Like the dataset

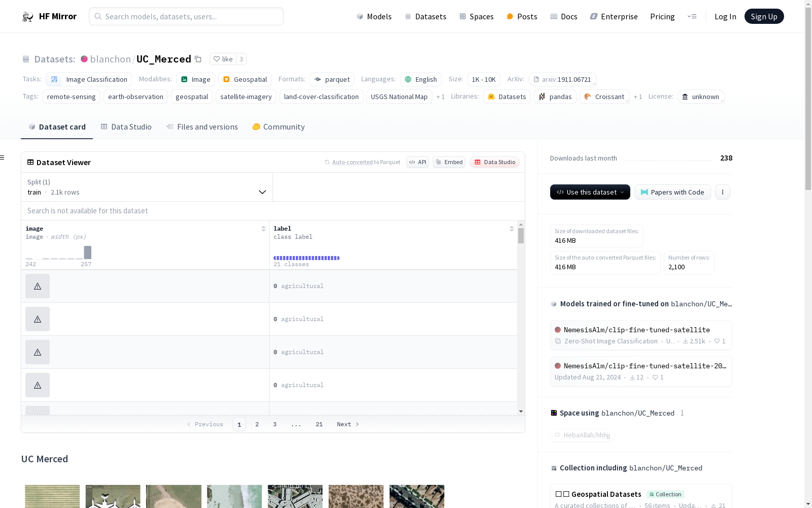pyautogui.click(x=223, y=59)
